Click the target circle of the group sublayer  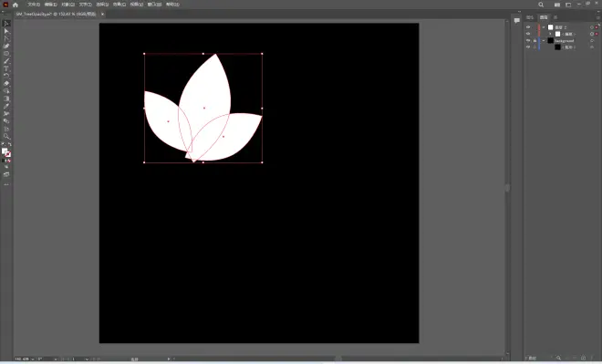(x=592, y=34)
